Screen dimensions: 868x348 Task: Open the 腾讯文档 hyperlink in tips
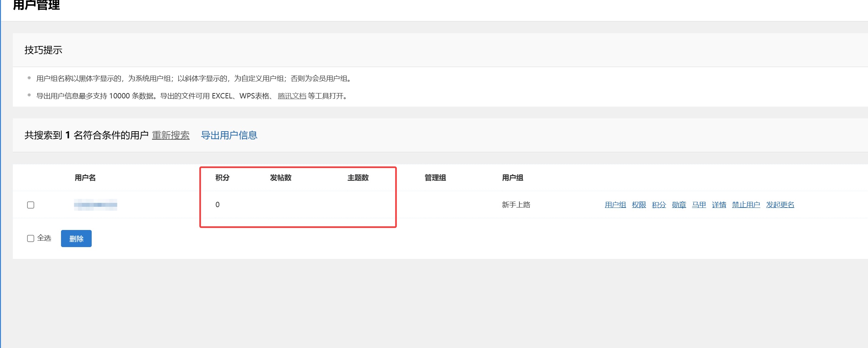(x=290, y=96)
